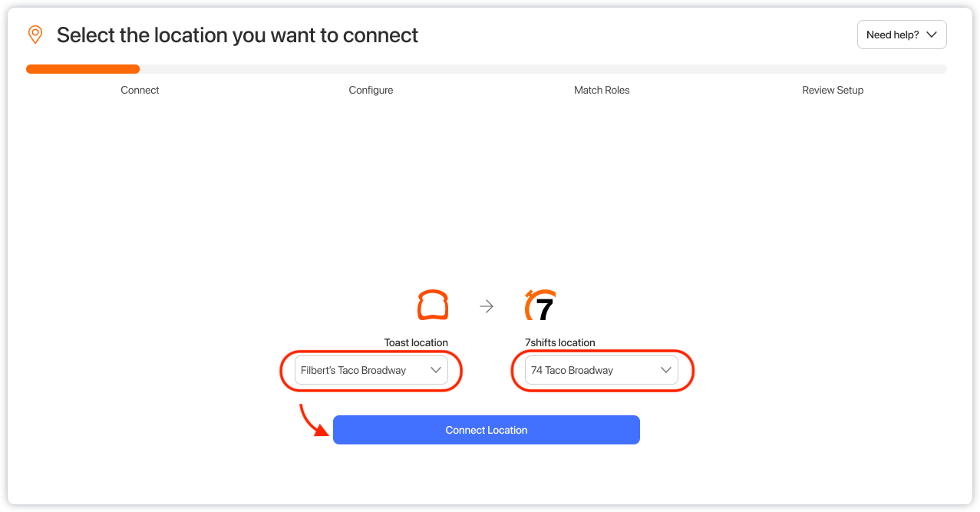Screen dimensions: 980x512
Task: Click the "Toast location" field label
Action: 416,342
